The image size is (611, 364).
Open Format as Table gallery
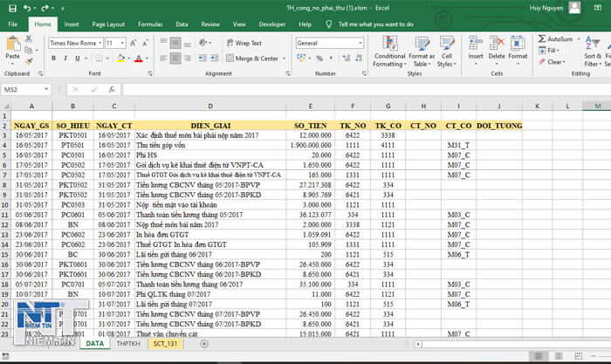click(x=422, y=52)
